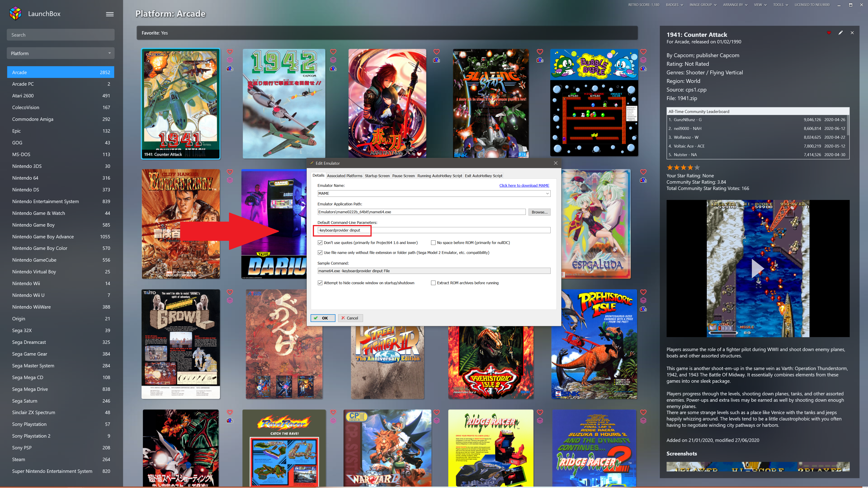Toggle favorite heart beside 1942 cover

click(333, 52)
